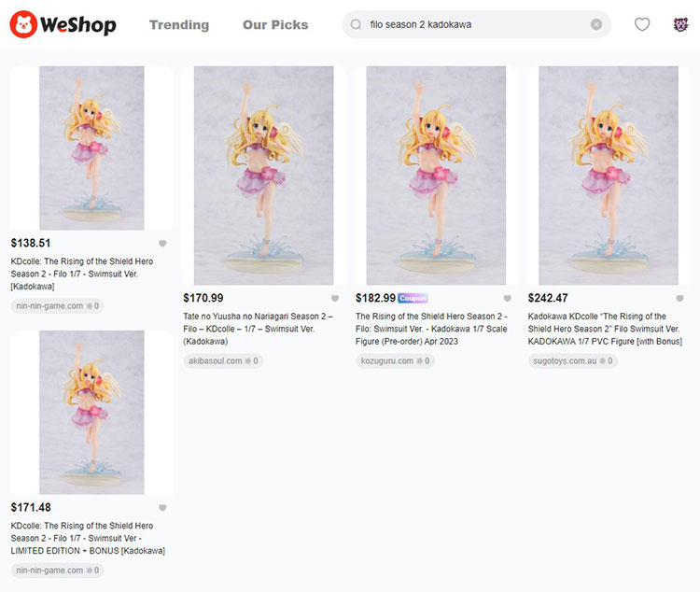This screenshot has width=700, height=592.
Task: Favorite the $170.99 akibasoul listing
Action: click(x=335, y=298)
